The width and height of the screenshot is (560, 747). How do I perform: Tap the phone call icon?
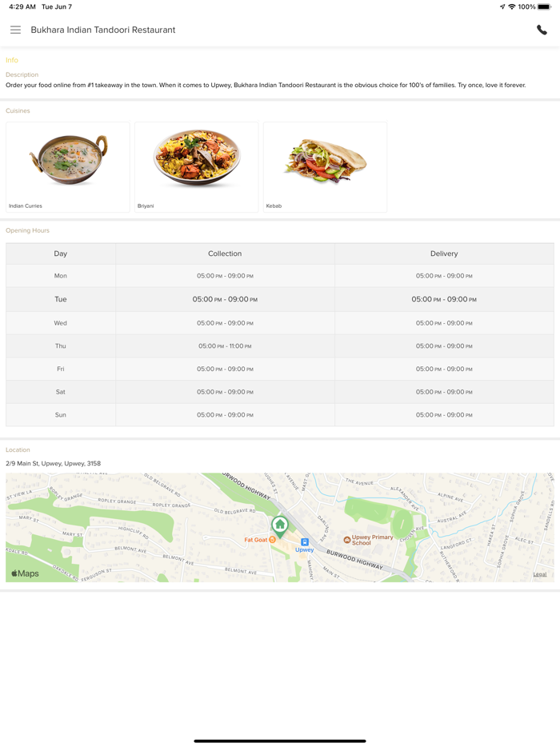tap(542, 30)
